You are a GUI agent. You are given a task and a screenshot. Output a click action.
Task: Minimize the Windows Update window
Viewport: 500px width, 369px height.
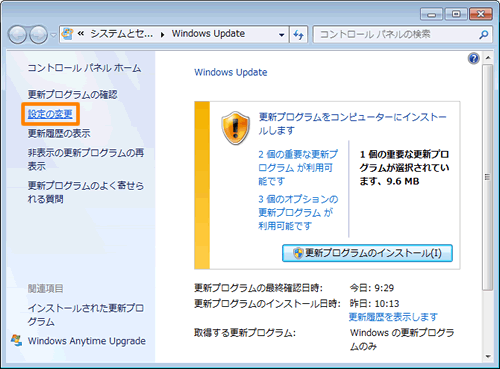[x=431, y=14]
